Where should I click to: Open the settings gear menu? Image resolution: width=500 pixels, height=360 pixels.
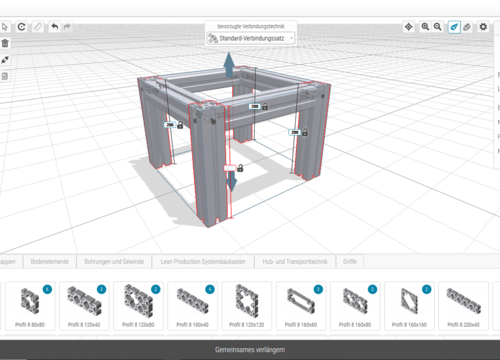(483, 27)
